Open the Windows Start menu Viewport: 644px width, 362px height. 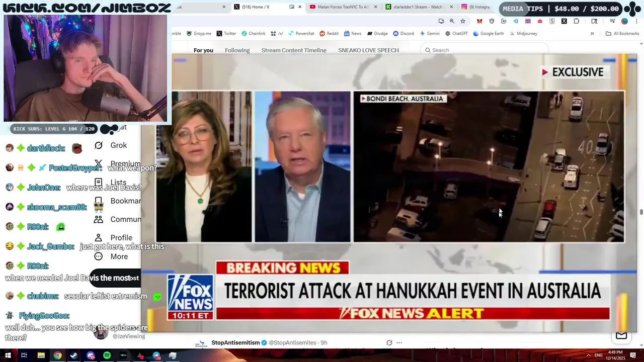tap(8, 355)
